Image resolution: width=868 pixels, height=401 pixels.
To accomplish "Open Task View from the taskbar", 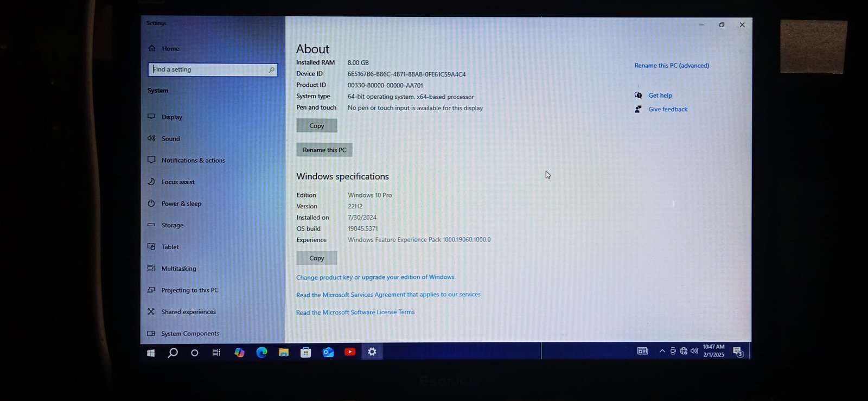I will [216, 353].
